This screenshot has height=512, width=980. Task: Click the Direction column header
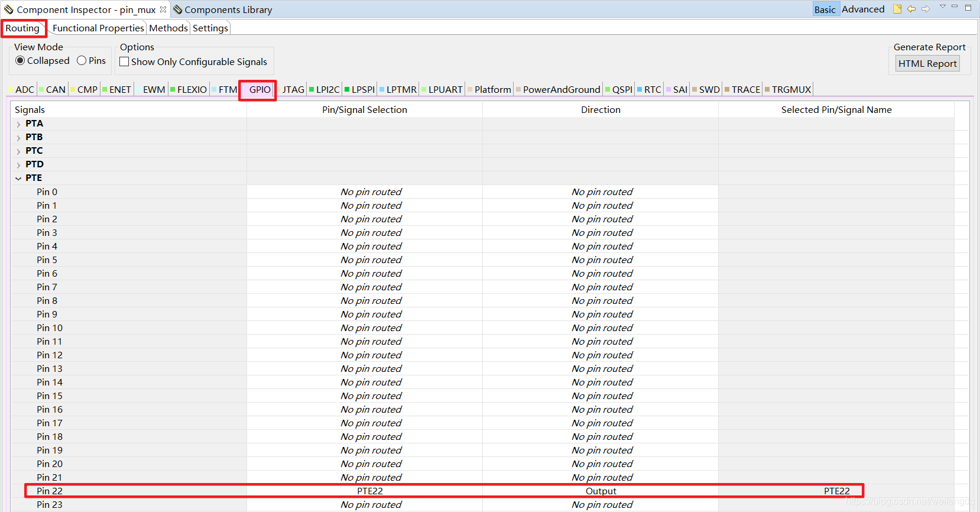point(601,109)
